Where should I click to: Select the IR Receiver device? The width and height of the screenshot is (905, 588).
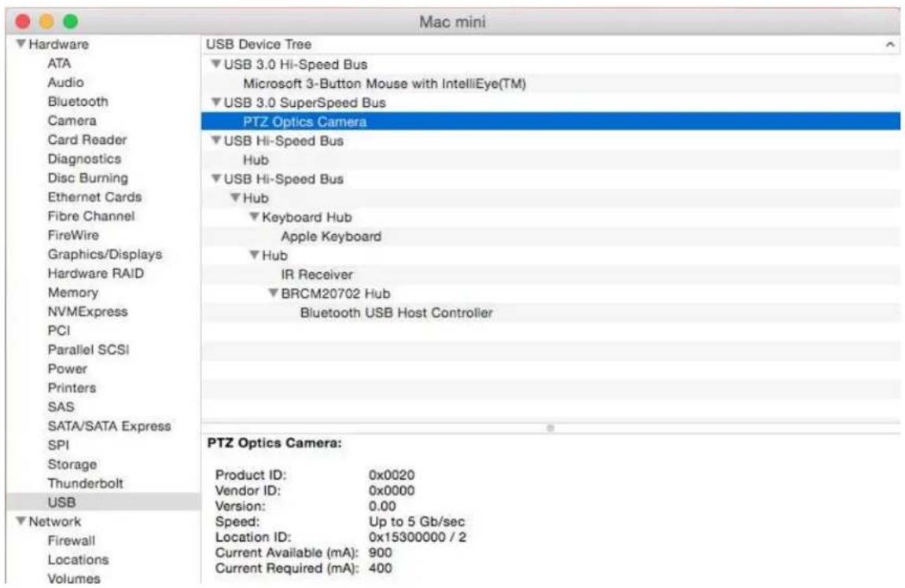click(317, 274)
